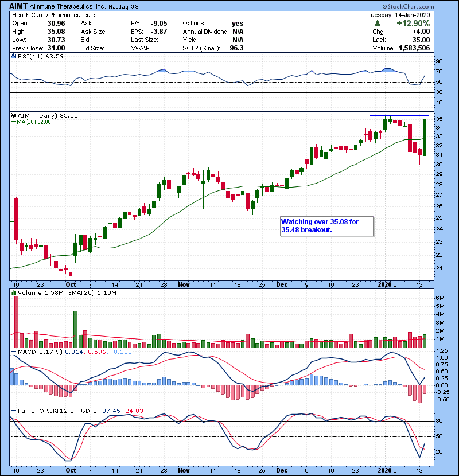Image resolution: width=459 pixels, height=476 pixels.
Task: Click the SCTR (Small) value 96.3
Action: [x=236, y=48]
